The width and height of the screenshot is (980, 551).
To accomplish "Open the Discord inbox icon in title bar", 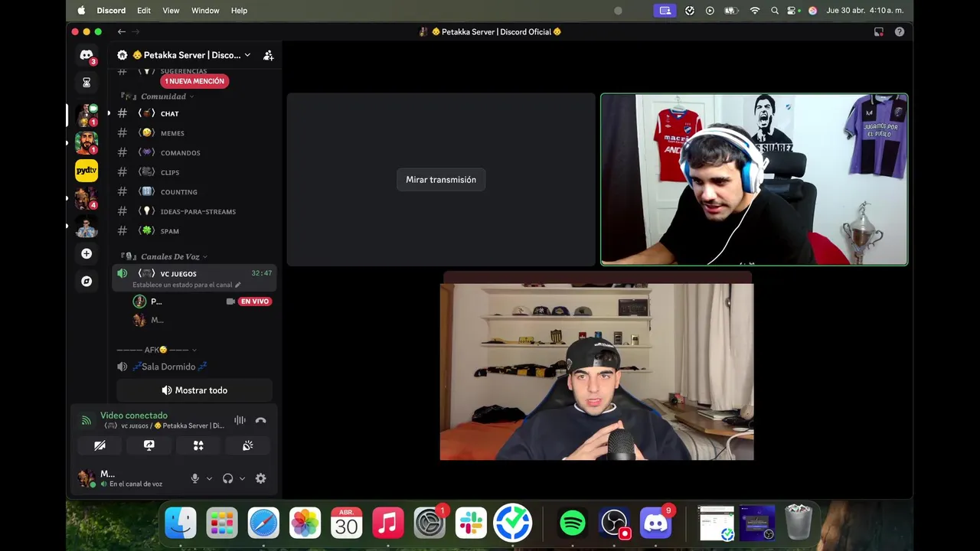I will pos(879,31).
